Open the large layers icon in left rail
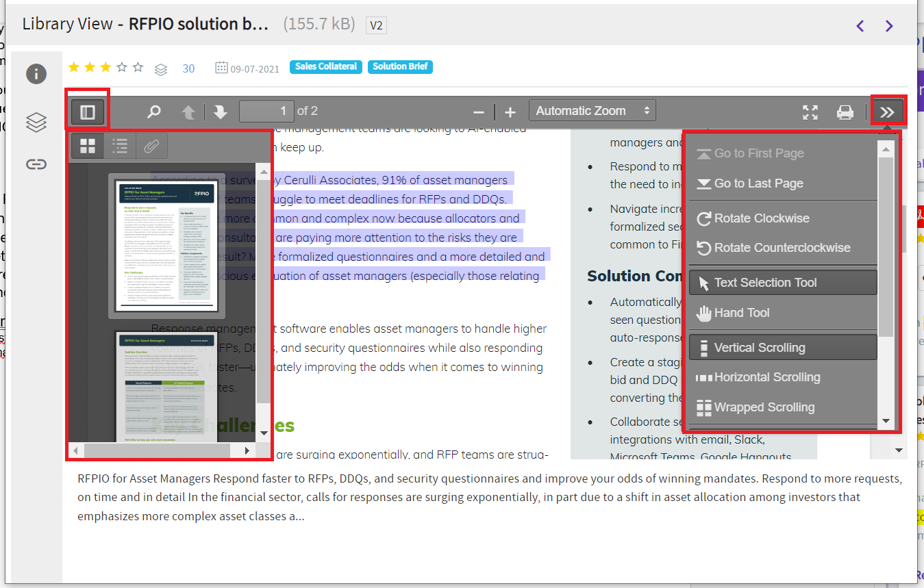 [36, 123]
